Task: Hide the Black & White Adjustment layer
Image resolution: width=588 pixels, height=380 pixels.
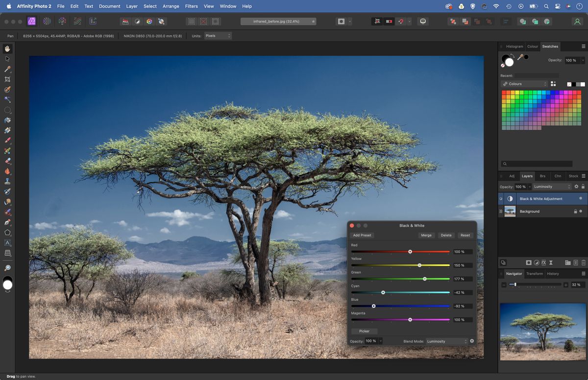Action: [x=501, y=199]
